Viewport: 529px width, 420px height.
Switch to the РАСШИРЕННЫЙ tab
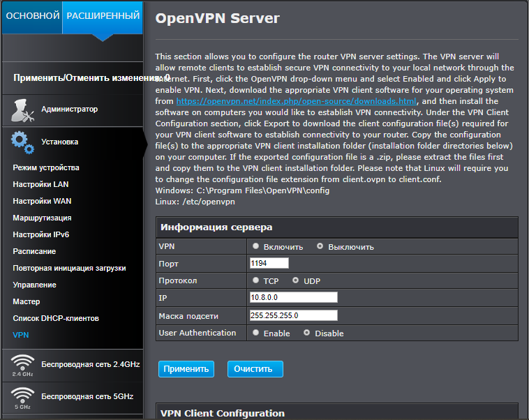(x=103, y=17)
